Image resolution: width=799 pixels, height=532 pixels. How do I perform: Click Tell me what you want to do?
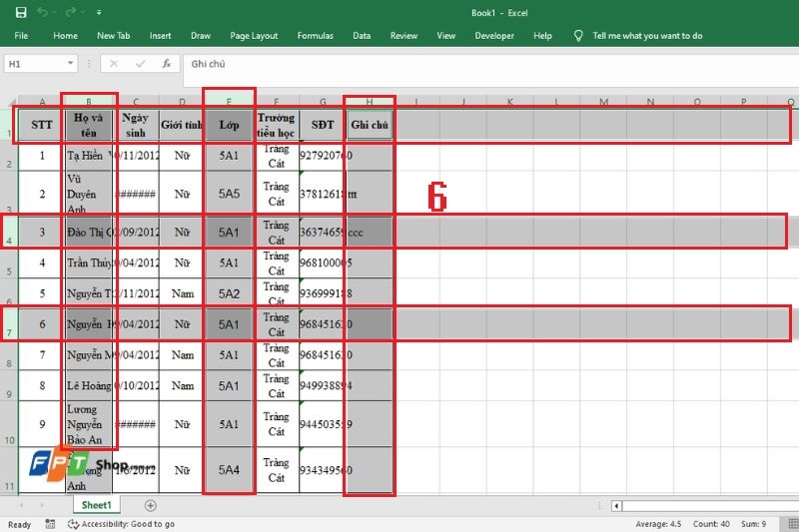point(647,36)
